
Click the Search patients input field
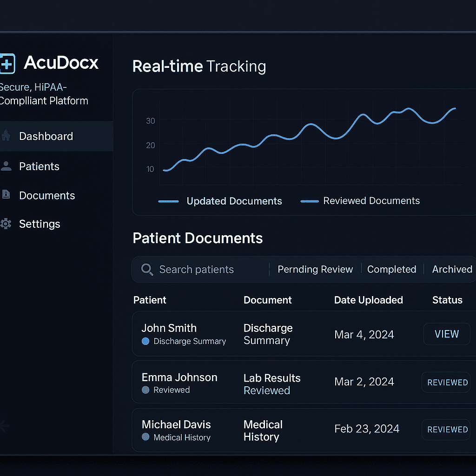[197, 270]
